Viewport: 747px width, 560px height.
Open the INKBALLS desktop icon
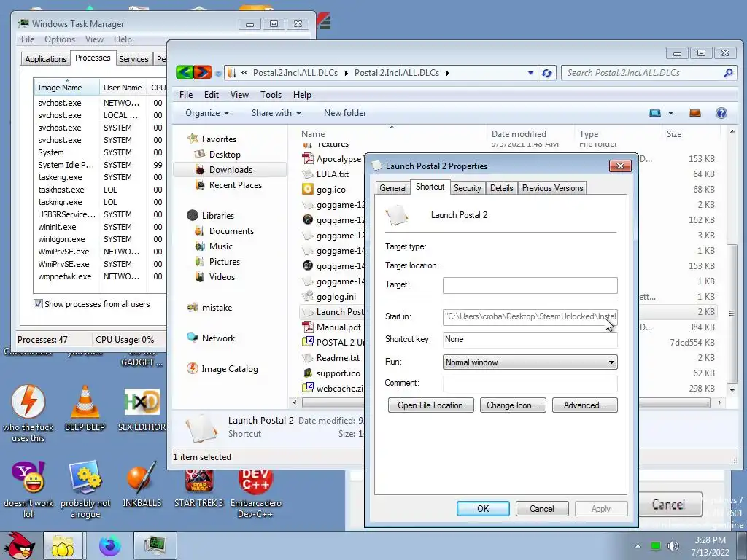coord(142,484)
